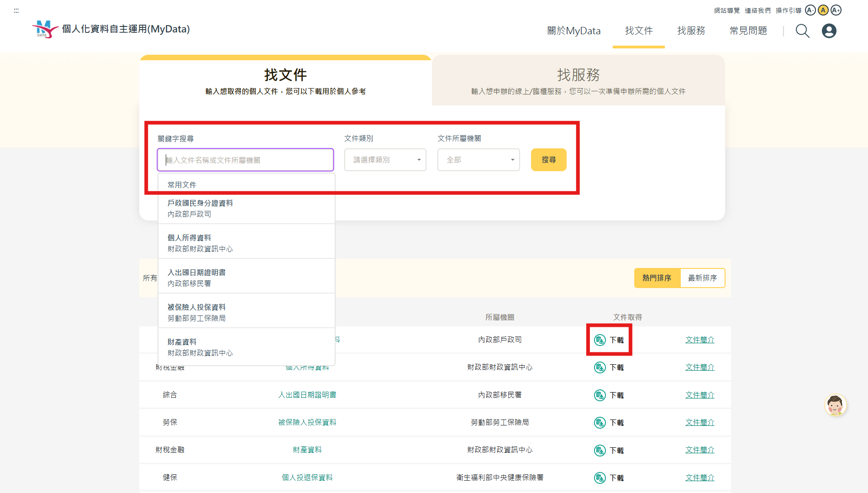Decrease font size with A- button

[x=810, y=10]
